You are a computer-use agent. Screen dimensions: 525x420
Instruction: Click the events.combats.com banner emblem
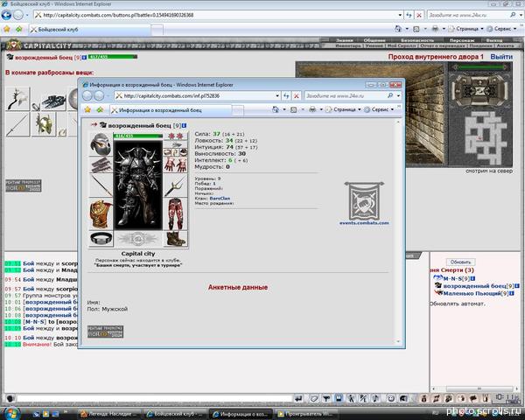(364, 201)
